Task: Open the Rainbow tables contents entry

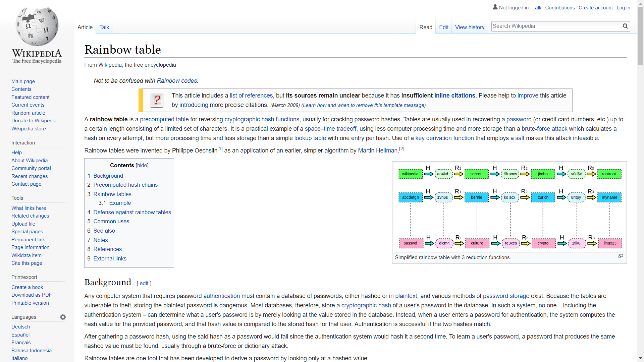Action: click(112, 194)
